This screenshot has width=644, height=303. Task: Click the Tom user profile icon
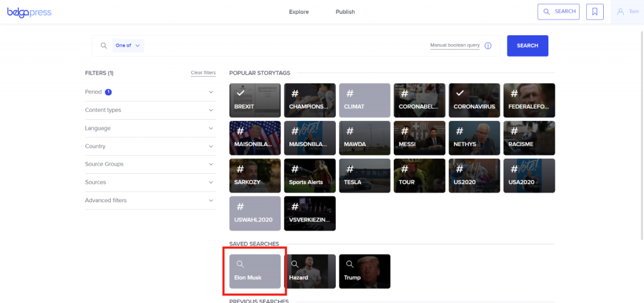621,11
